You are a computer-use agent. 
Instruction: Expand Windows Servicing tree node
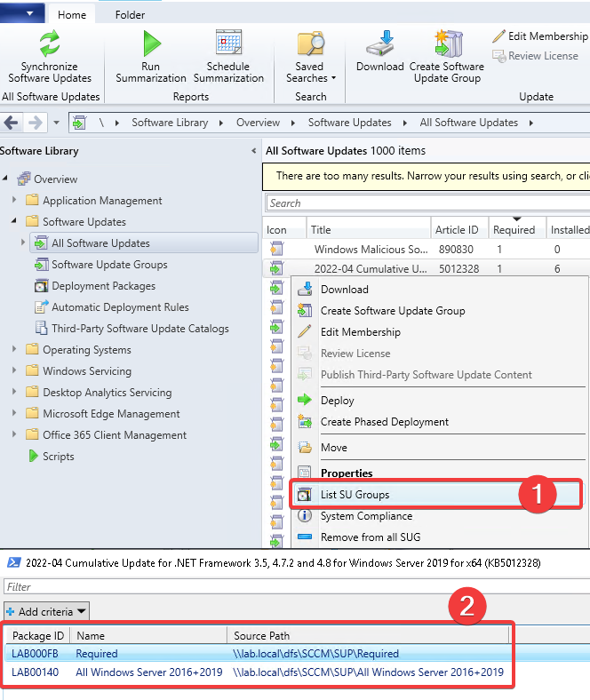click(x=14, y=370)
